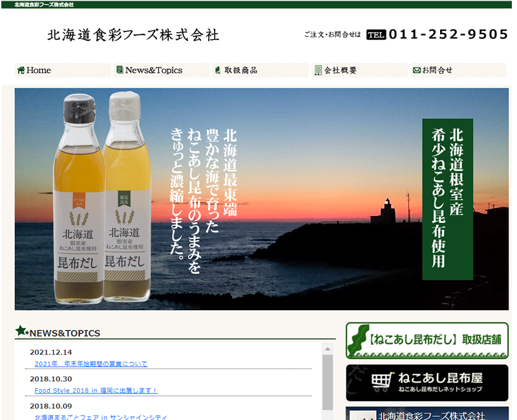Click the kelp leaf icon in 取扱店舗 banner
The width and height of the screenshot is (517, 420).
[x=359, y=340]
